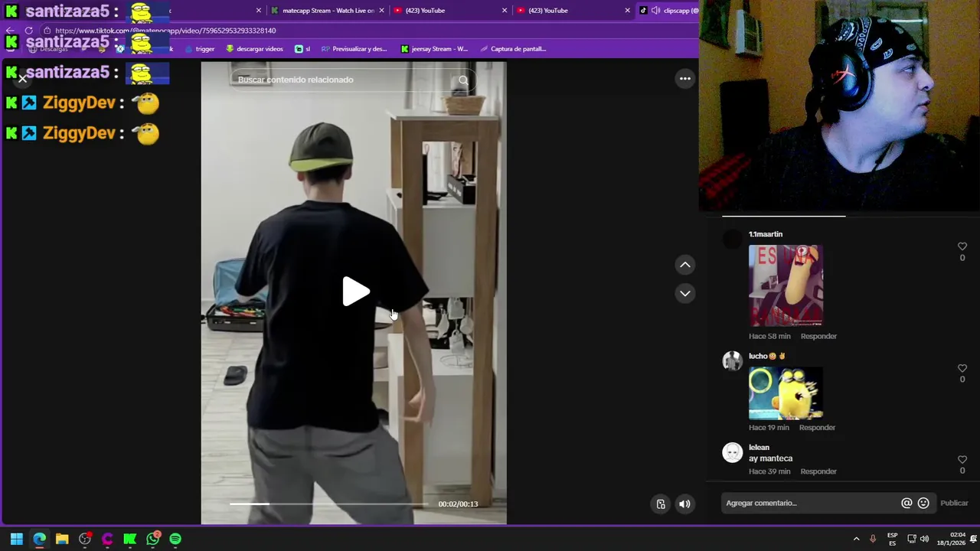
Task: Open 'Previsualizar y des...' bookmark
Action: 354,49
